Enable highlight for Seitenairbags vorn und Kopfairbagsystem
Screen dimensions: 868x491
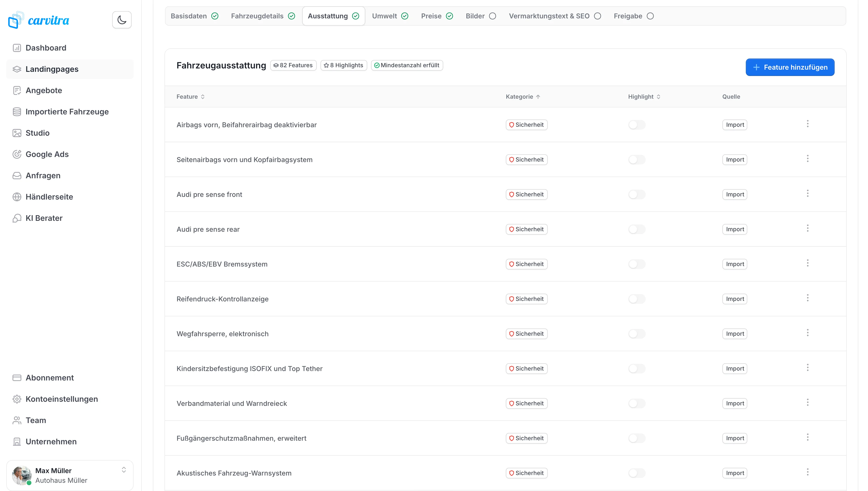(x=637, y=159)
